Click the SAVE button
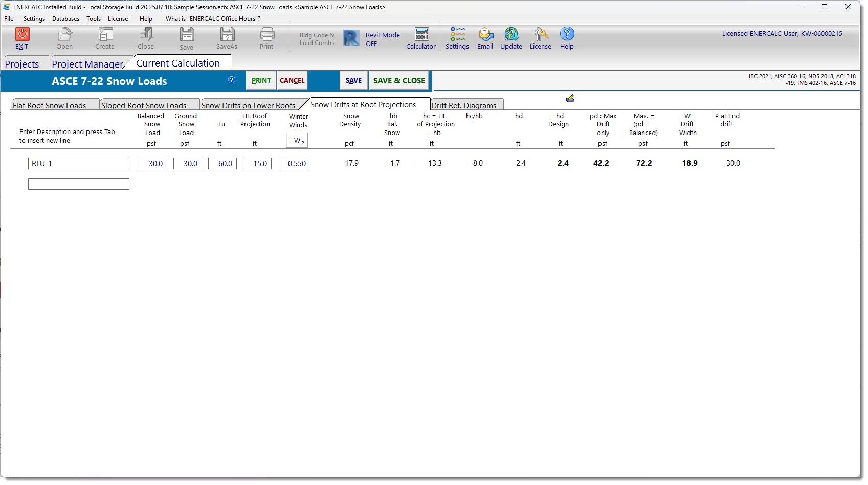This screenshot has height=485, width=868. coord(353,80)
